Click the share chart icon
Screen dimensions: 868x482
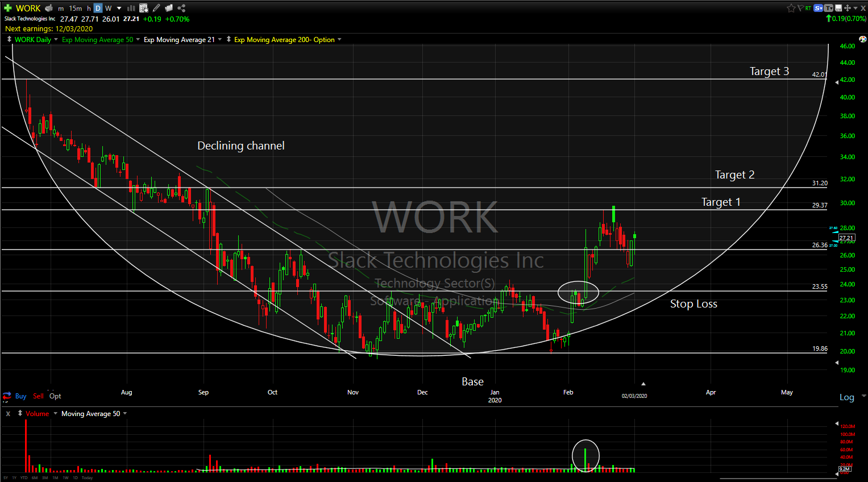181,8
